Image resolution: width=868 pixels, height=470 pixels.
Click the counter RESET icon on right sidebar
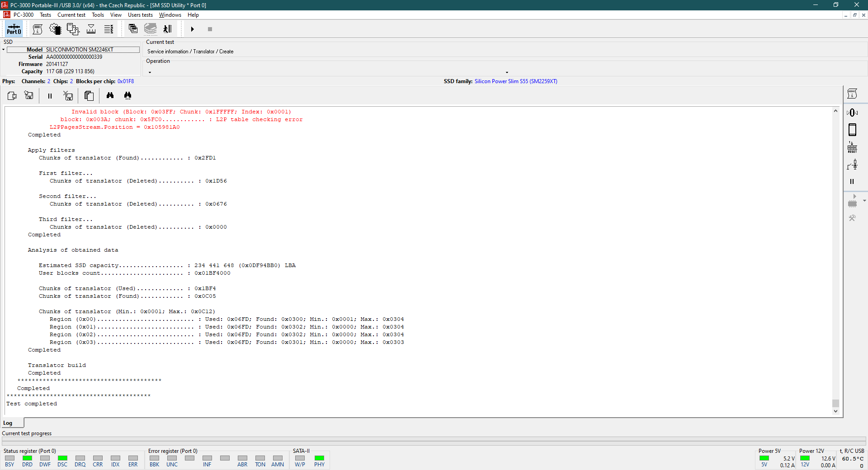(852, 147)
